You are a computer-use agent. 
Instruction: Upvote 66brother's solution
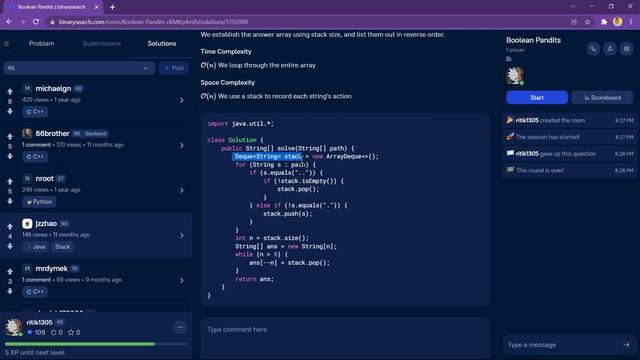click(10, 136)
